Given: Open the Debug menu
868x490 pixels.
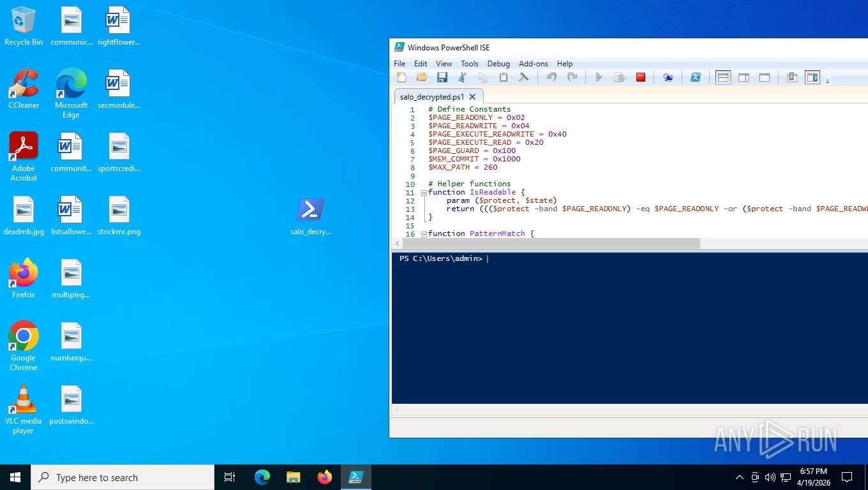Looking at the screenshot, I should pyautogui.click(x=498, y=64).
